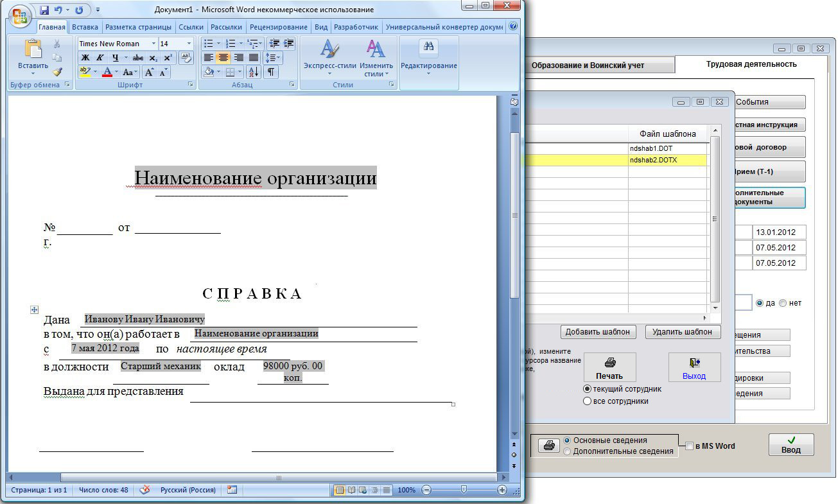Open Word Help with the question mark icon
This screenshot has width=838, height=504.
[513, 27]
